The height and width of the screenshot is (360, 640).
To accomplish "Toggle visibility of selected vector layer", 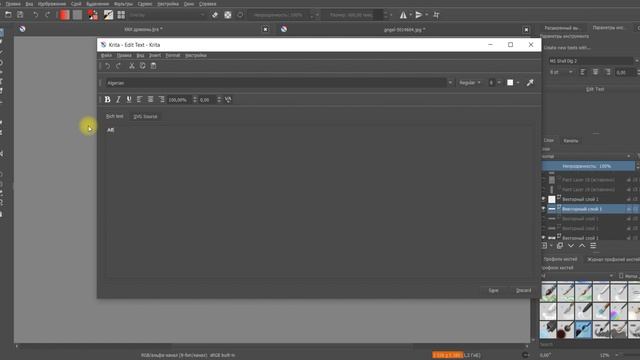I will [x=543, y=209].
